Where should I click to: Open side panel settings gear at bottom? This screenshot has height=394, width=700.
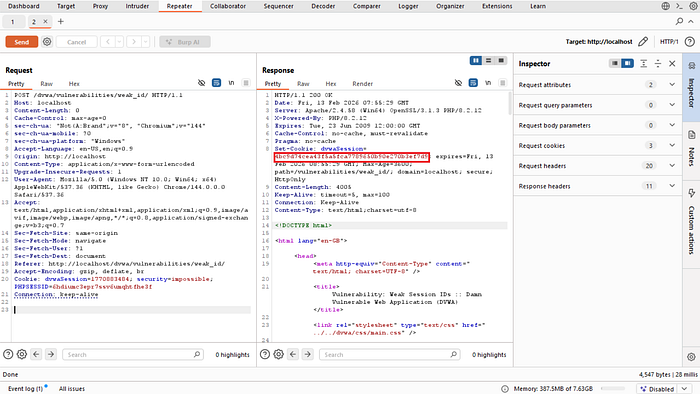[x=691, y=357]
